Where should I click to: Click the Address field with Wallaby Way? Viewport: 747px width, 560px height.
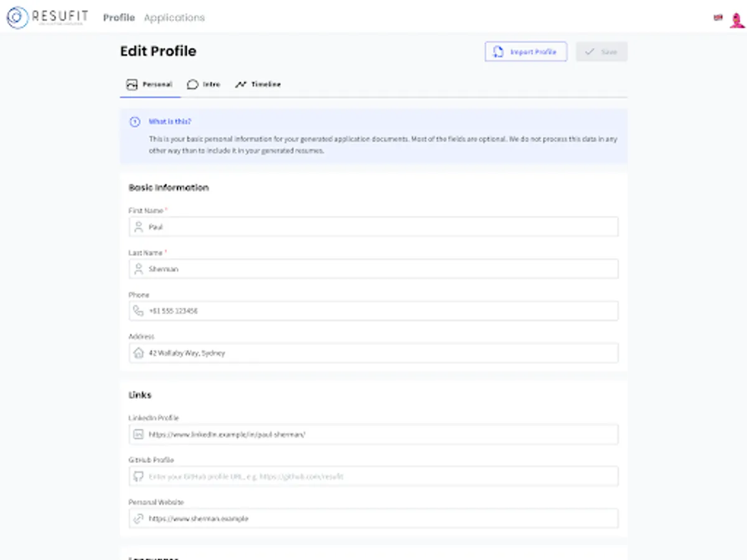coord(374,353)
